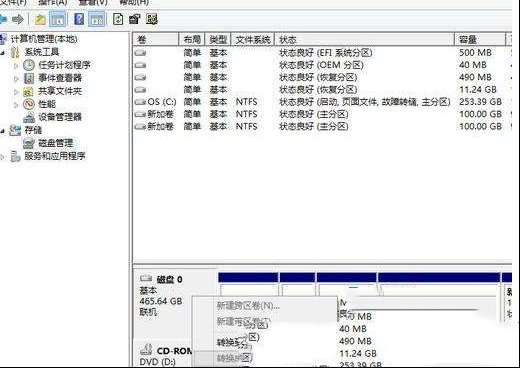Select the EFI 系统分区 volume row
The width and height of the screenshot is (520, 368).
pos(322,53)
